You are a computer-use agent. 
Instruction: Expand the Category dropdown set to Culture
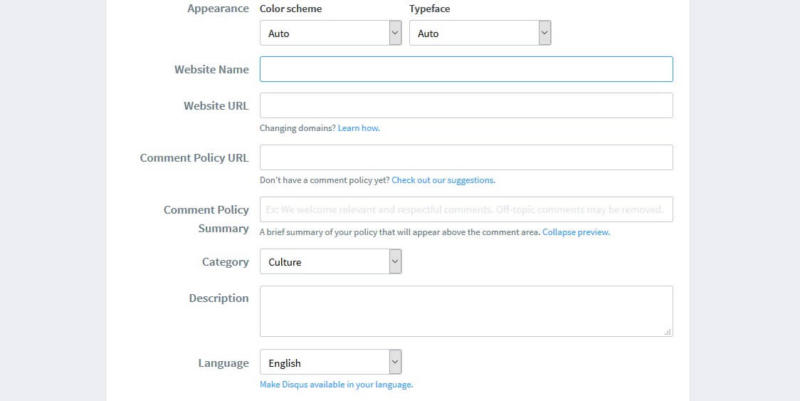click(x=330, y=262)
